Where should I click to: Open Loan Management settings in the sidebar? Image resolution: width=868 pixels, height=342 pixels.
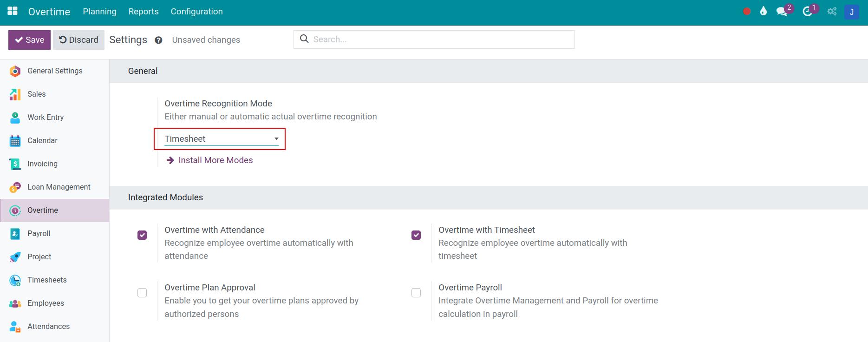(x=55, y=187)
